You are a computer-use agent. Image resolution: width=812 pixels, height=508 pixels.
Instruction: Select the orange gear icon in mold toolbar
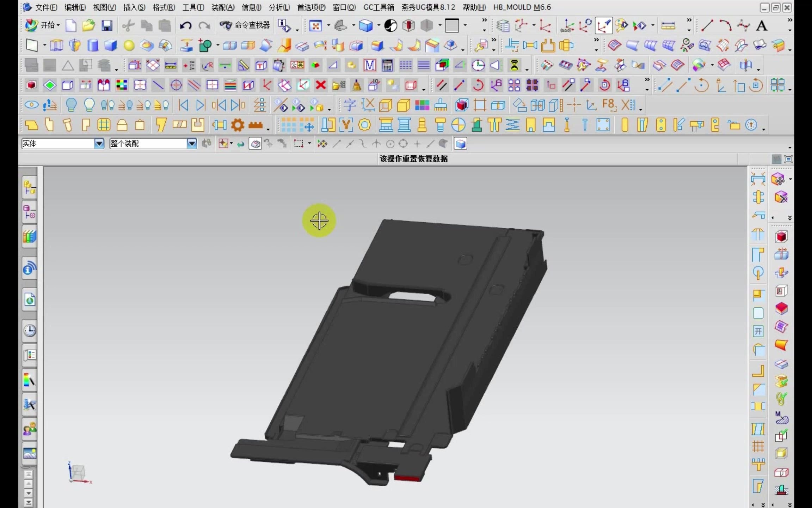click(x=238, y=125)
